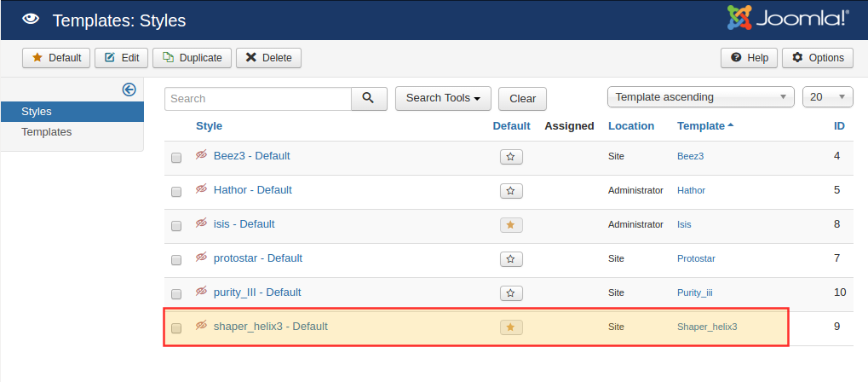The image size is (868, 382).
Task: Sort by the Style column header
Action: (209, 126)
